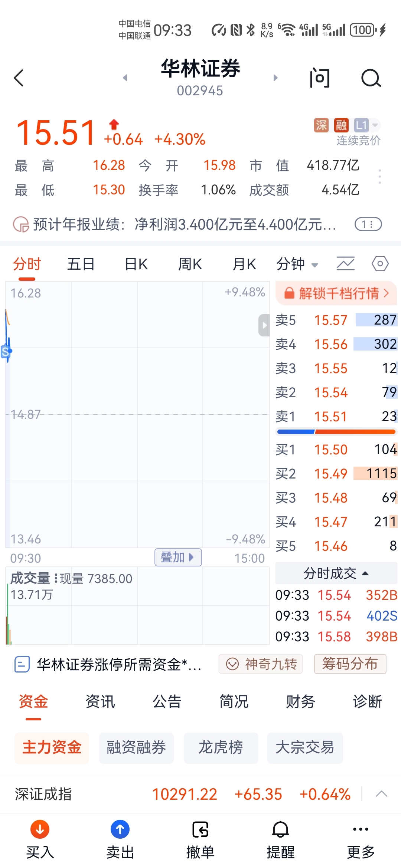401x868 pixels.
Task: Tap the Bluetooth icon in status bar
Action: point(251,30)
